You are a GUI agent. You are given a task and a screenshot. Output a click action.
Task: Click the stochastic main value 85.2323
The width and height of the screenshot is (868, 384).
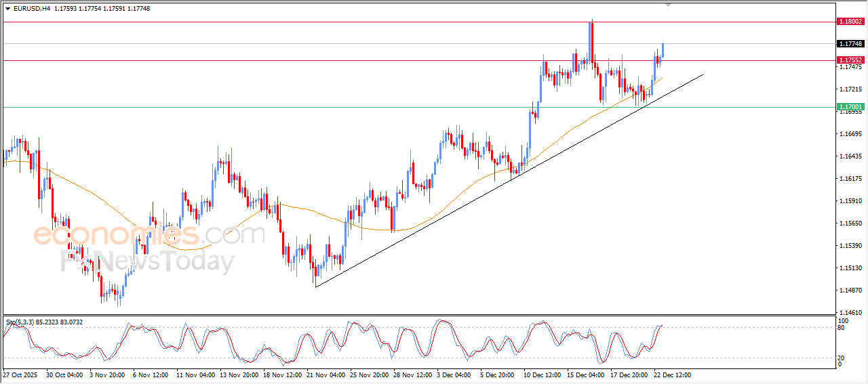[46, 322]
